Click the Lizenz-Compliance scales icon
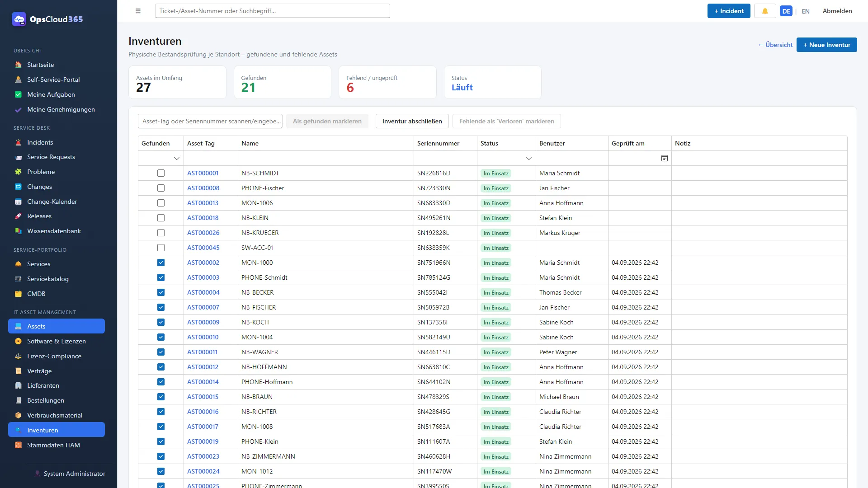 click(x=18, y=356)
